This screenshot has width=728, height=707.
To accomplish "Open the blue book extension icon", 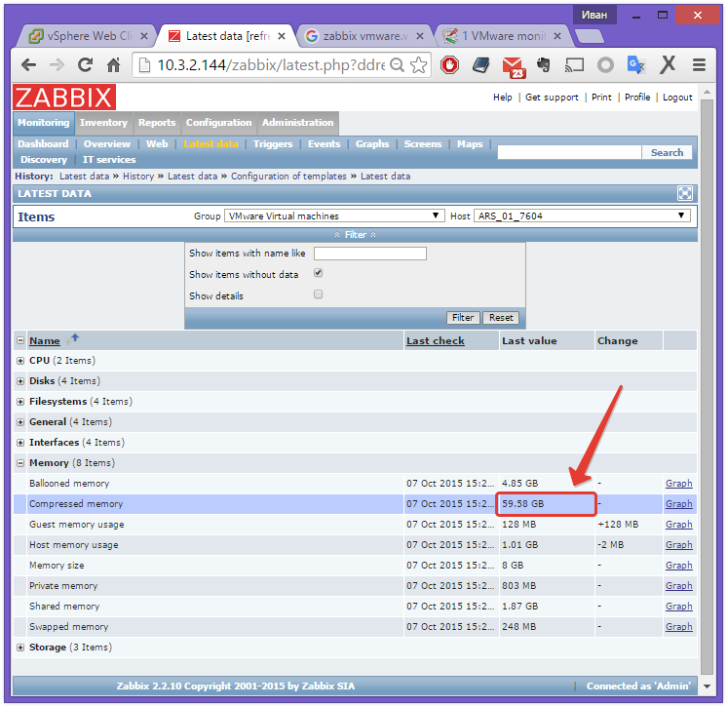I will coord(480,65).
